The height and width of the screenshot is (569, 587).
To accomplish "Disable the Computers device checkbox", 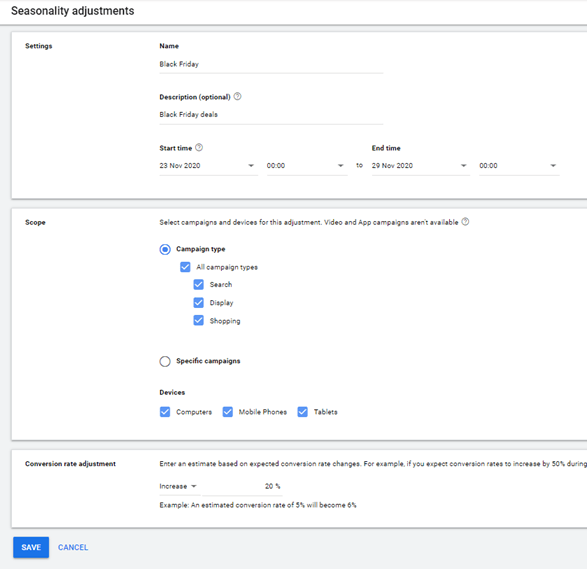I will click(x=165, y=412).
